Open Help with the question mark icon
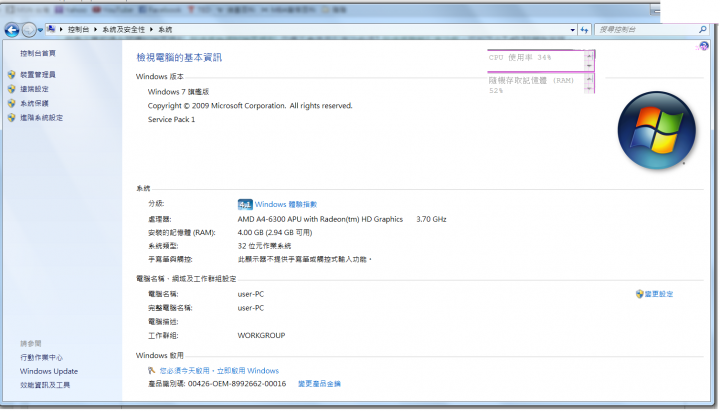The image size is (720, 411). (704, 45)
